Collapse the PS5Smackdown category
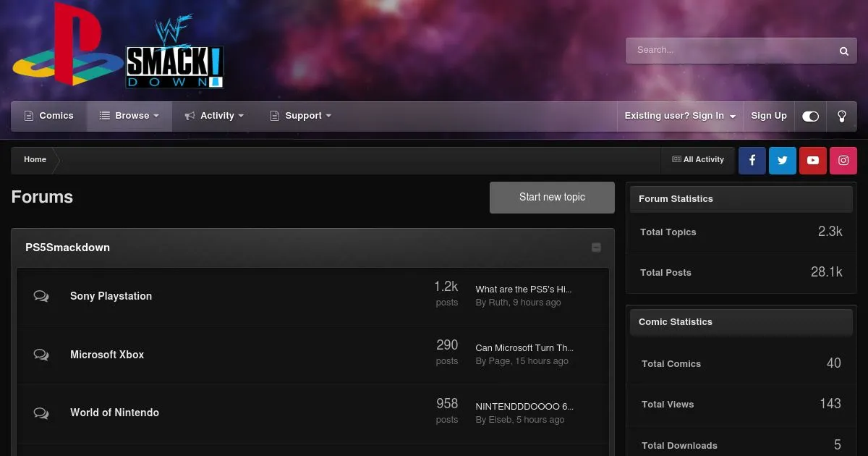The width and height of the screenshot is (868, 456). tap(596, 248)
